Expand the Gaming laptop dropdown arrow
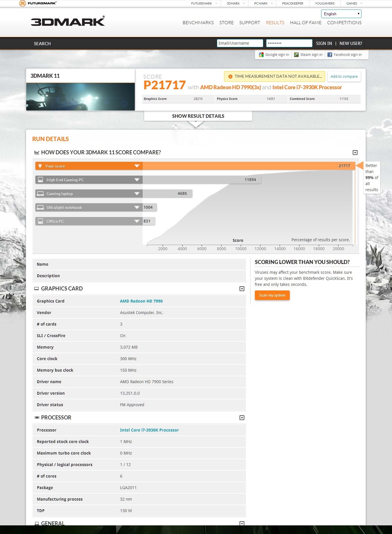 pos(137,193)
